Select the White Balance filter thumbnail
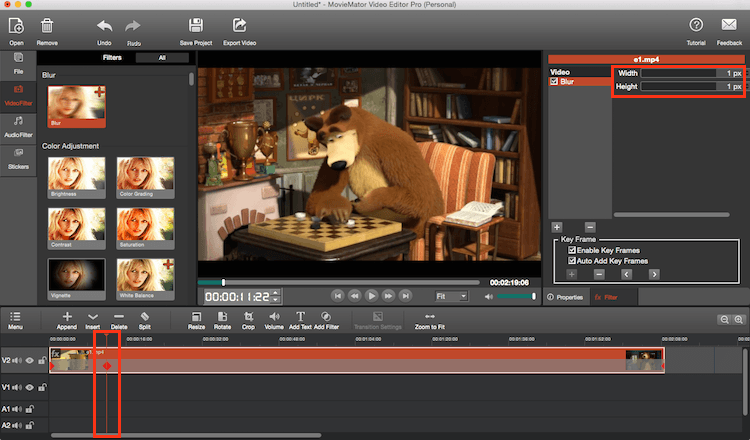This screenshot has height=440, width=750. coord(145,279)
